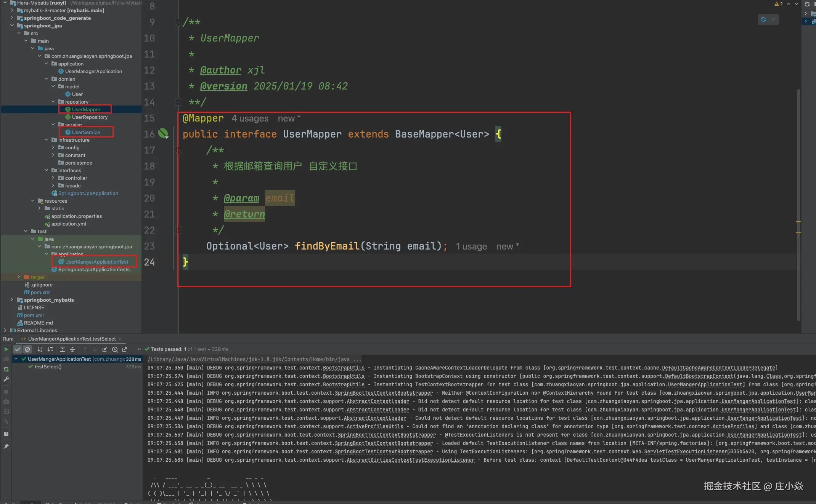This screenshot has height=504, width=816.
Task: Toggle the Show Passed tests filter
Action: tap(18, 349)
